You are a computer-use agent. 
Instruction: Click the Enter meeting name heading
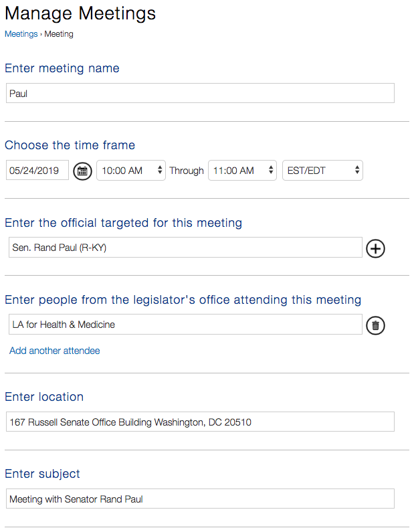pyautogui.click(x=62, y=68)
